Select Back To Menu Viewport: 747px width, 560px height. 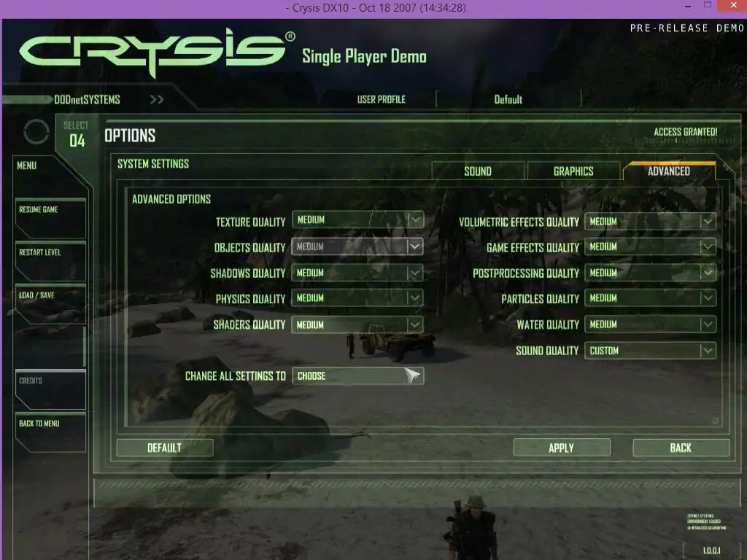(x=50, y=432)
